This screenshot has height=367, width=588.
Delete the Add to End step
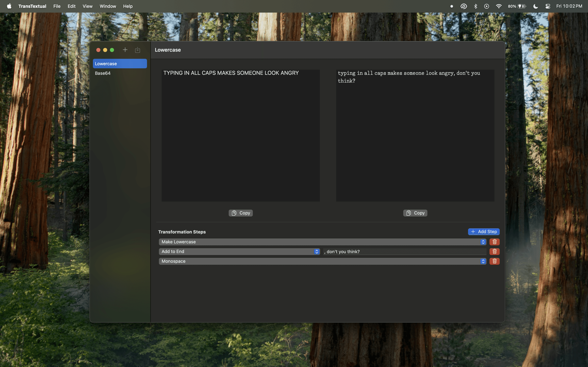[x=494, y=251]
